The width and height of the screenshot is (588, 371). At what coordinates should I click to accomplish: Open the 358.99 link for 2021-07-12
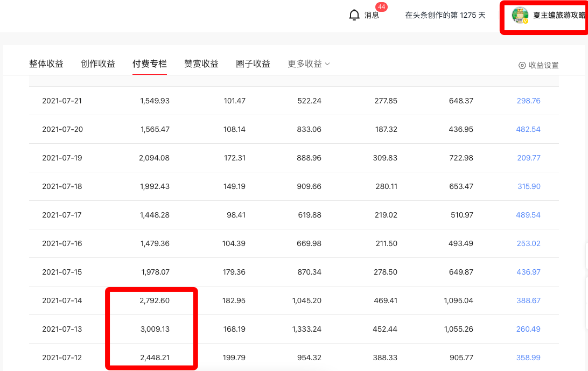coord(528,358)
